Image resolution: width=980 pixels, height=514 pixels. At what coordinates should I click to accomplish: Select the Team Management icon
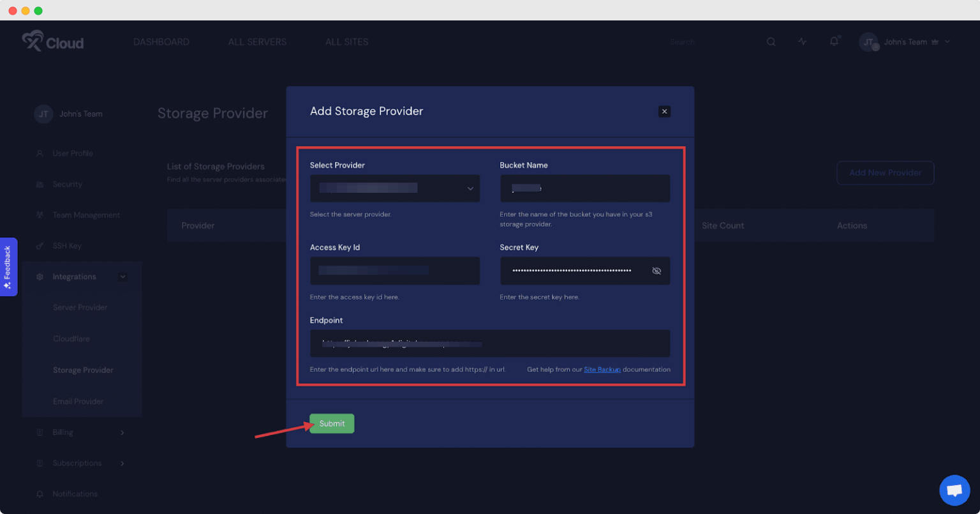click(40, 215)
